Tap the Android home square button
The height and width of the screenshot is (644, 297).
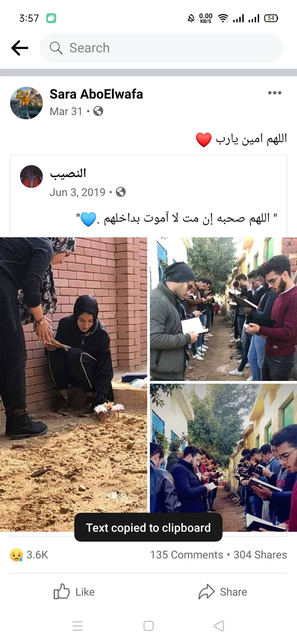coord(148,626)
